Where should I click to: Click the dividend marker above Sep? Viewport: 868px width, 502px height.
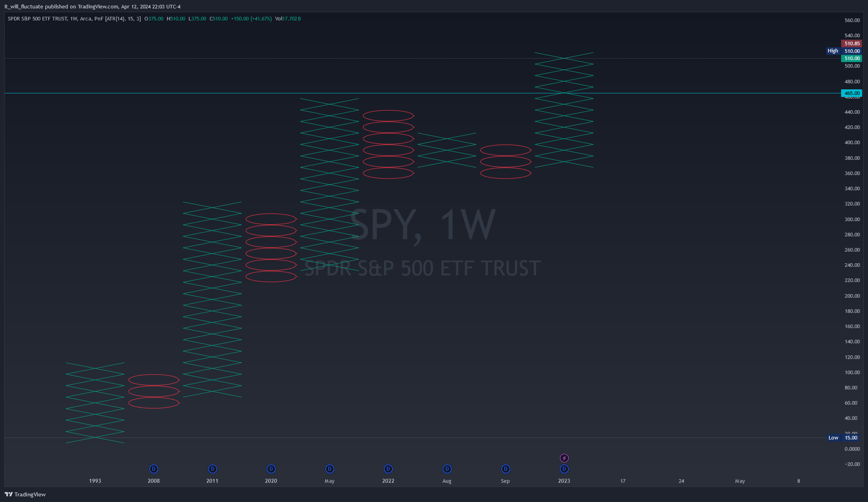tap(506, 469)
